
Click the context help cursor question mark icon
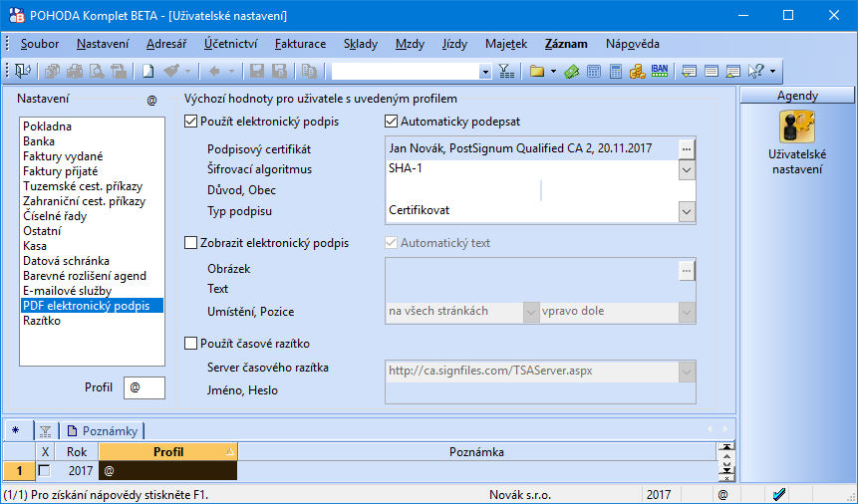(755, 71)
